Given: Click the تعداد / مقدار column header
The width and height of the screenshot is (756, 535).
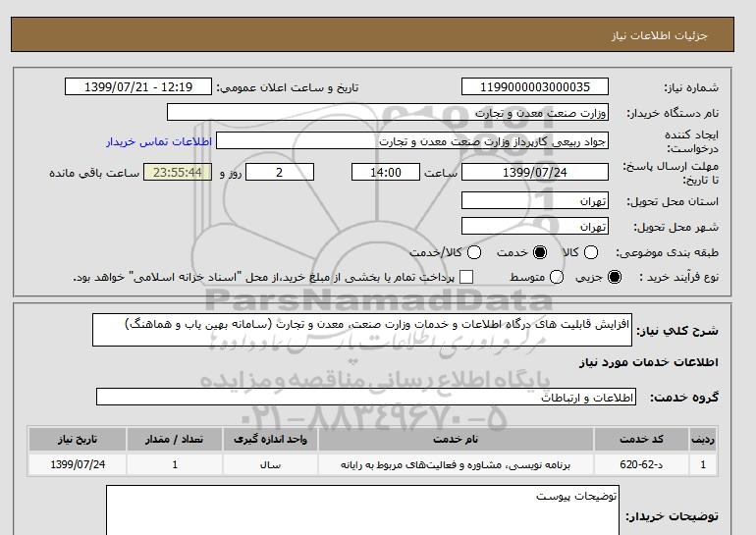Looking at the screenshot, I should [175, 439].
